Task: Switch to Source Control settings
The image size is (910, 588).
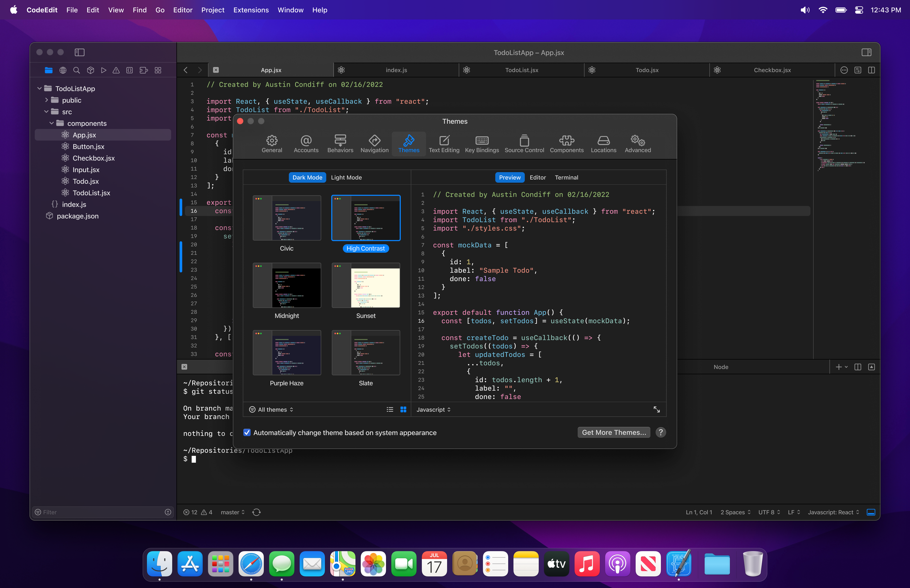Action: (x=524, y=143)
